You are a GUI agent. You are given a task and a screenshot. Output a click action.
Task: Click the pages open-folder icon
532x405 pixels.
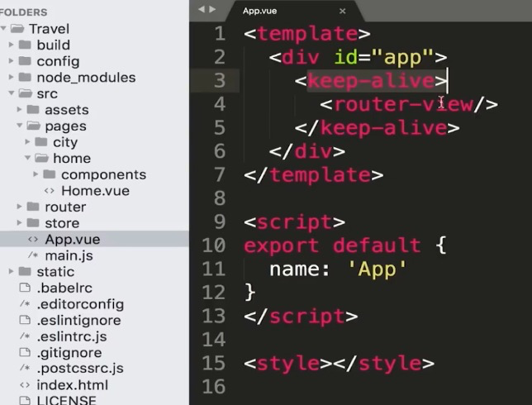coord(34,126)
